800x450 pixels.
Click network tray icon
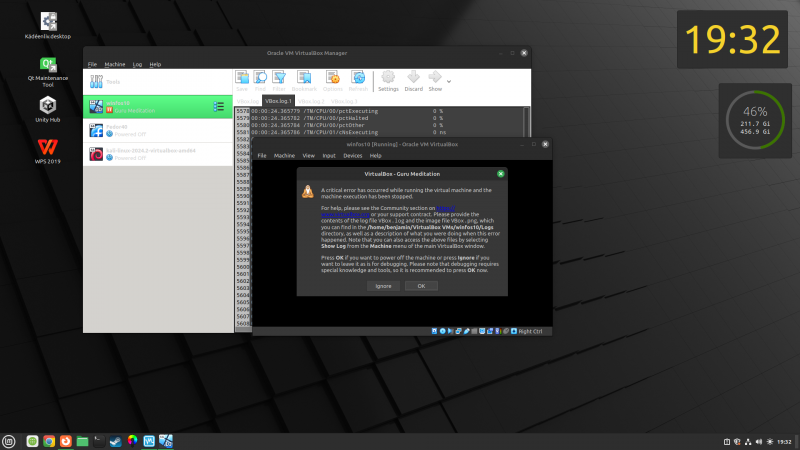pos(748,442)
